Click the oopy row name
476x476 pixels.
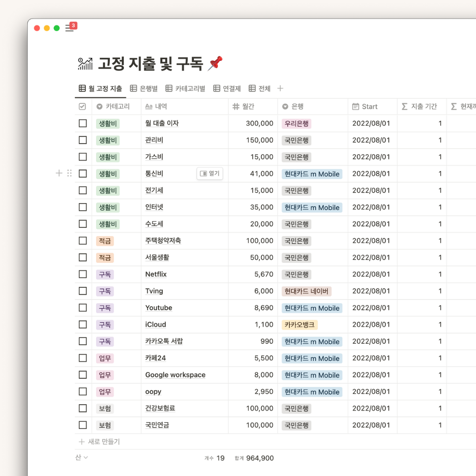pos(153,392)
